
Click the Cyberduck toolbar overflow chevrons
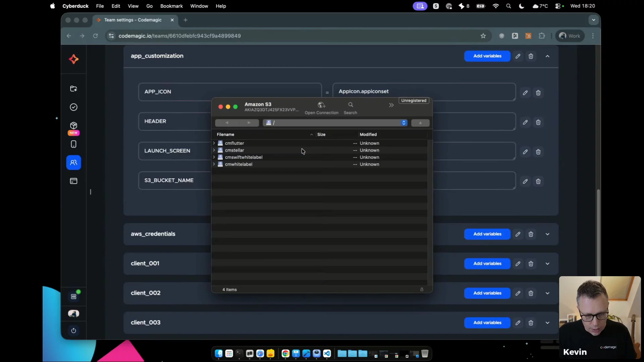coord(391,105)
